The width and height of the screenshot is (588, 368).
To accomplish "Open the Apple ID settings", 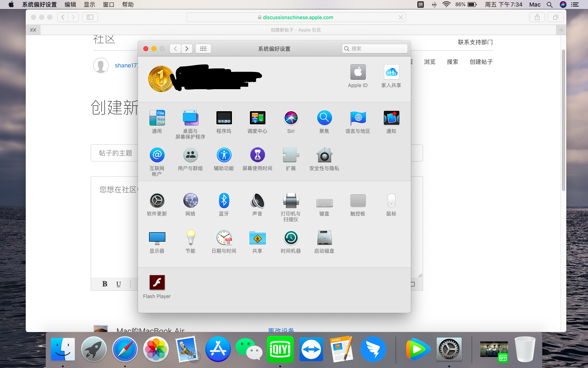I will tap(358, 73).
